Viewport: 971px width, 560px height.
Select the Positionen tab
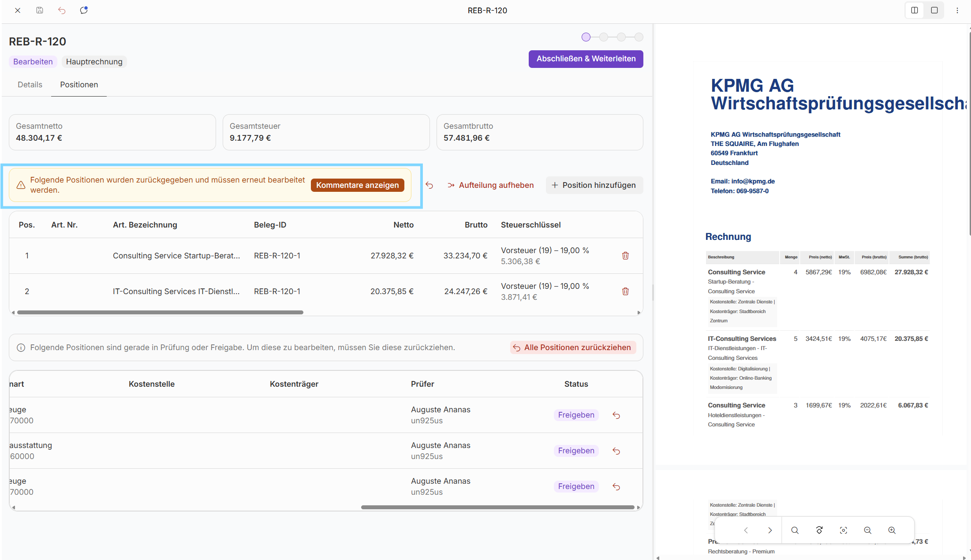79,85
